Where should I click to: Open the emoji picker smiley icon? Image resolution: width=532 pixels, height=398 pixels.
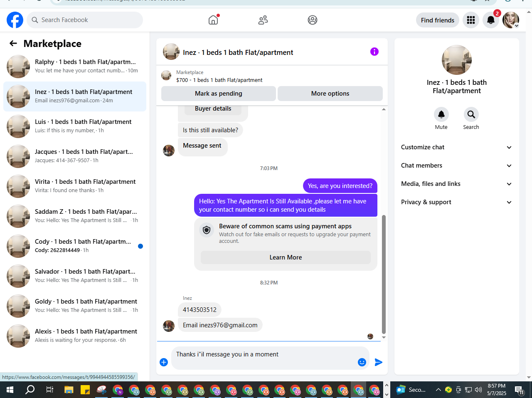(x=362, y=362)
